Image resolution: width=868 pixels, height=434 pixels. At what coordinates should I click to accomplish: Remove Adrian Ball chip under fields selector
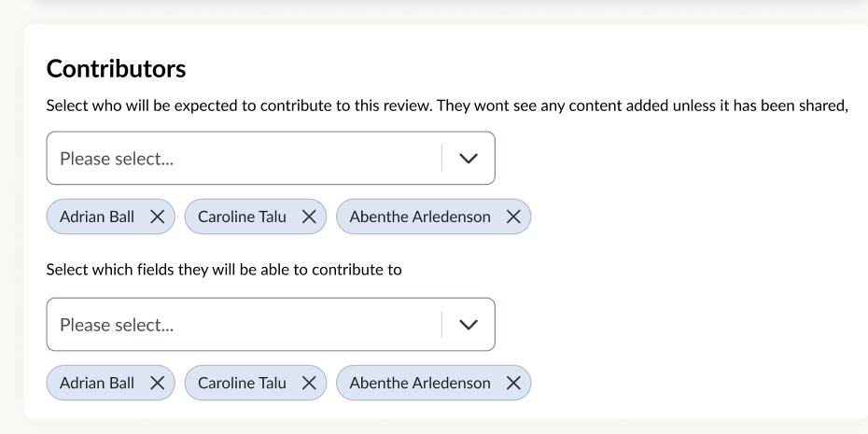157,383
